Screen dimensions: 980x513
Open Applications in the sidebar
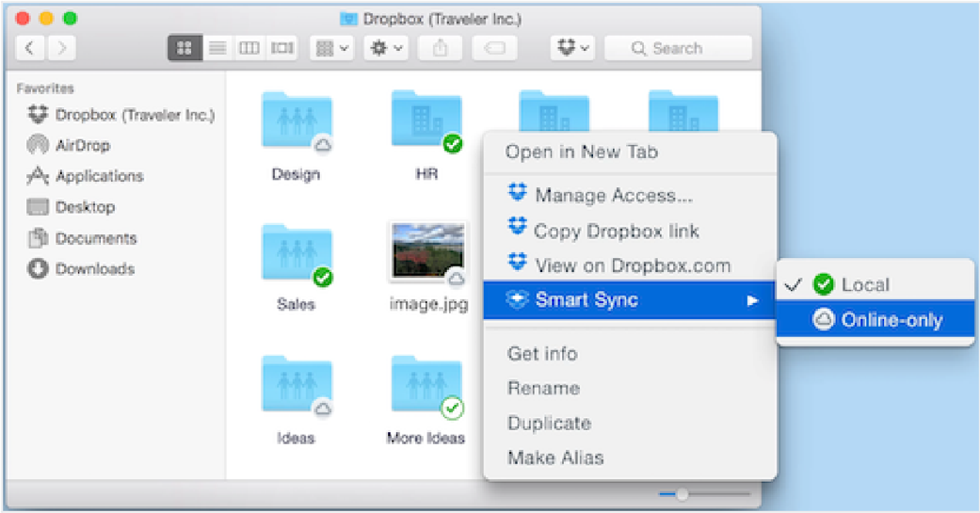[85, 176]
